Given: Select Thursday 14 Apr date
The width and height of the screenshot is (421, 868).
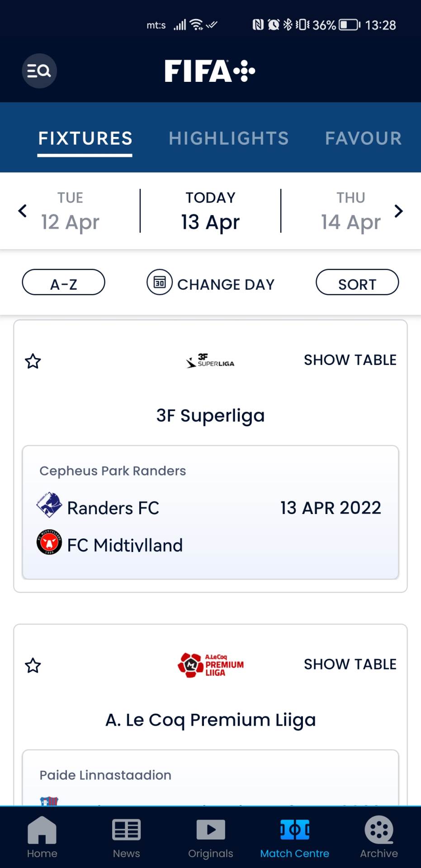Looking at the screenshot, I should click(x=351, y=211).
